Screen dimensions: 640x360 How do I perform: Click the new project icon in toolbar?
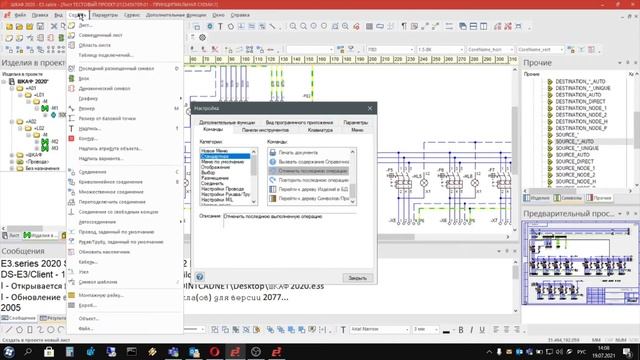pos(9,27)
